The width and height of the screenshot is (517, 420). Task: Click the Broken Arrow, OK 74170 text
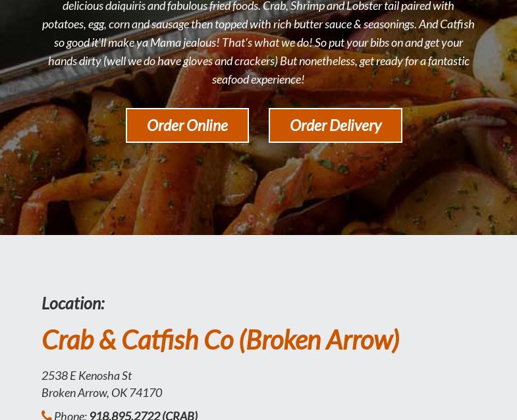pos(102,392)
